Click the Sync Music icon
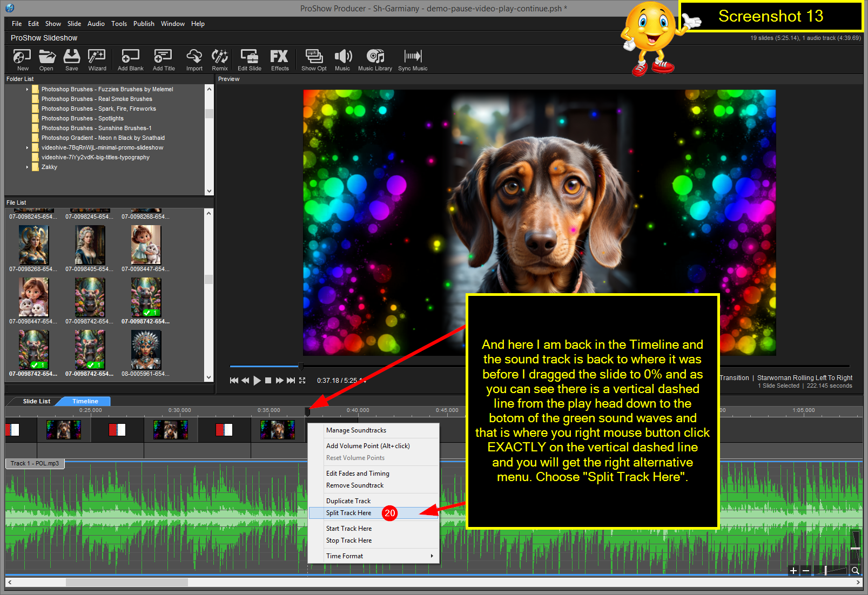Image resolution: width=868 pixels, height=595 pixels. (x=413, y=59)
